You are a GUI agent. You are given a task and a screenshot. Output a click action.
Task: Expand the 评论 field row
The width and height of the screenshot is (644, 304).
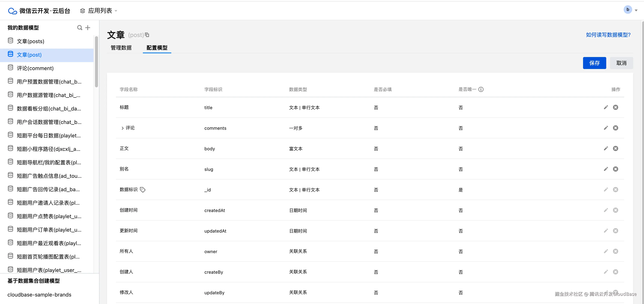coord(122,128)
